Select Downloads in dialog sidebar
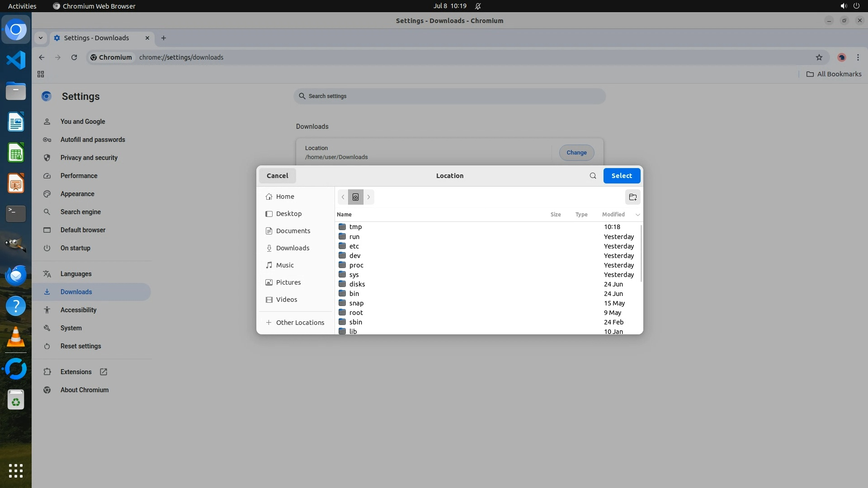Screen dimensions: 868x488 tap(292, 248)
